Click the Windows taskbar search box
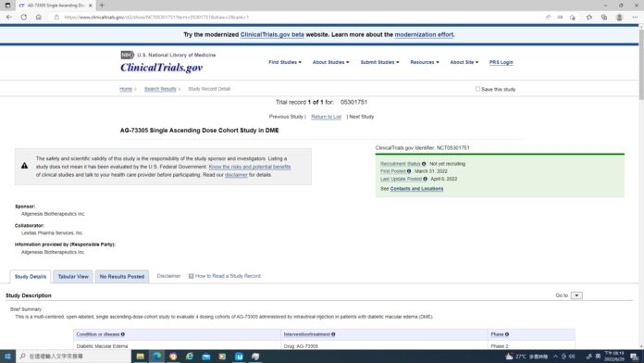 point(74,357)
